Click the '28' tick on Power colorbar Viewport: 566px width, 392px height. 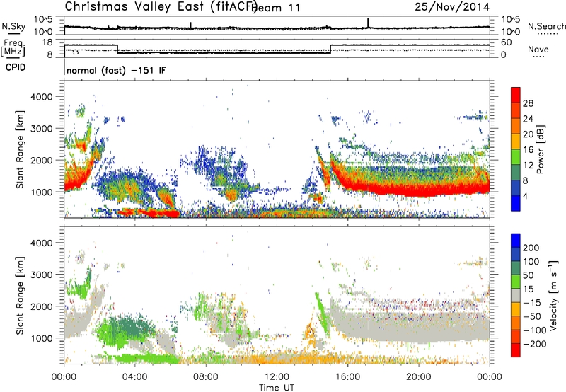point(528,103)
